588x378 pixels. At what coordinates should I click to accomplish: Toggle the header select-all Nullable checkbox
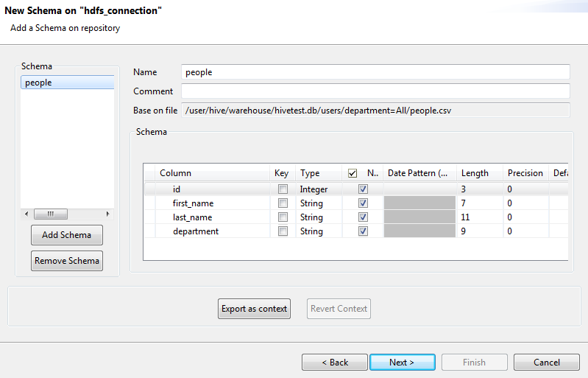(x=353, y=173)
